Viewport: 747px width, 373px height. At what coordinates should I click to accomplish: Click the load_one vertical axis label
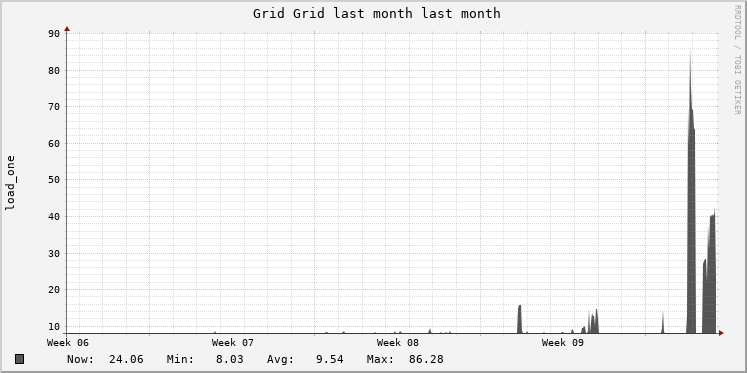(x=10, y=183)
